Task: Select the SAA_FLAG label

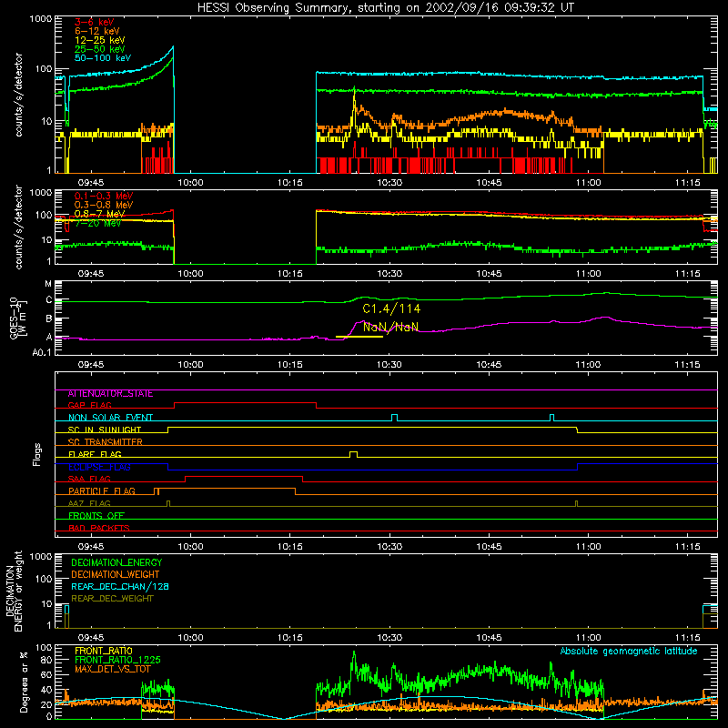Action: (89, 479)
